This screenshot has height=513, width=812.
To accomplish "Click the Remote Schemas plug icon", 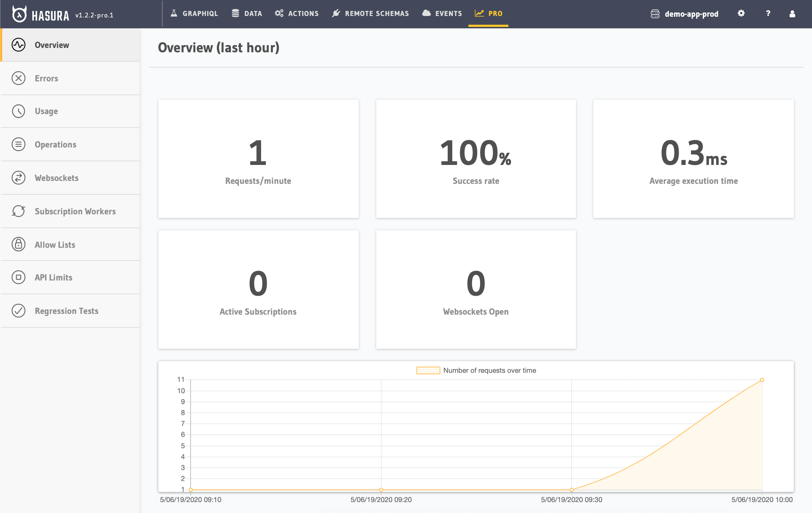I will point(336,13).
